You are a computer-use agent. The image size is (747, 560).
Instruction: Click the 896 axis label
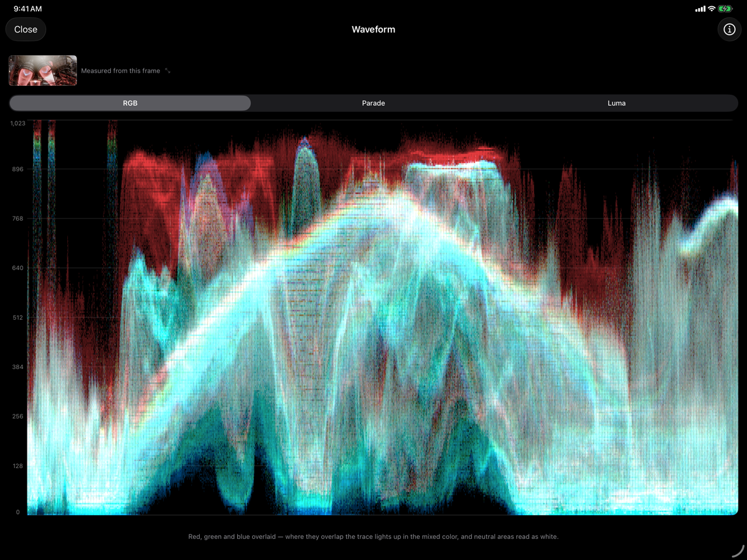17,169
